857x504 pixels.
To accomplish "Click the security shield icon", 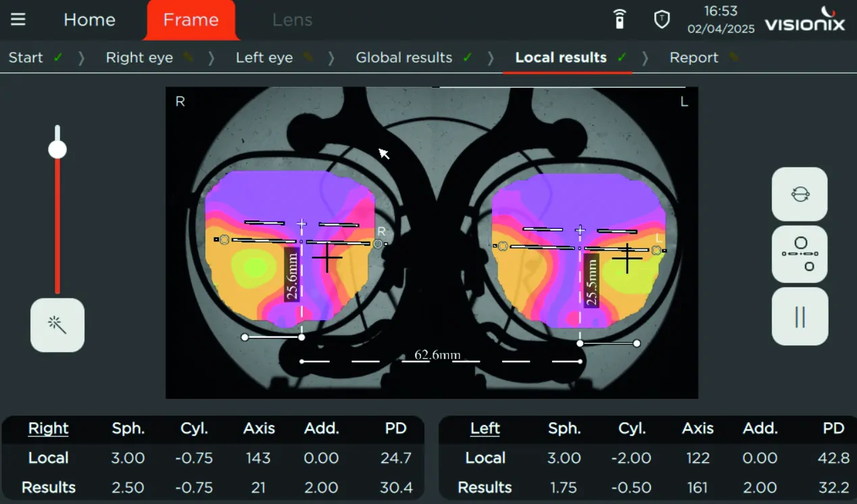I will [662, 20].
